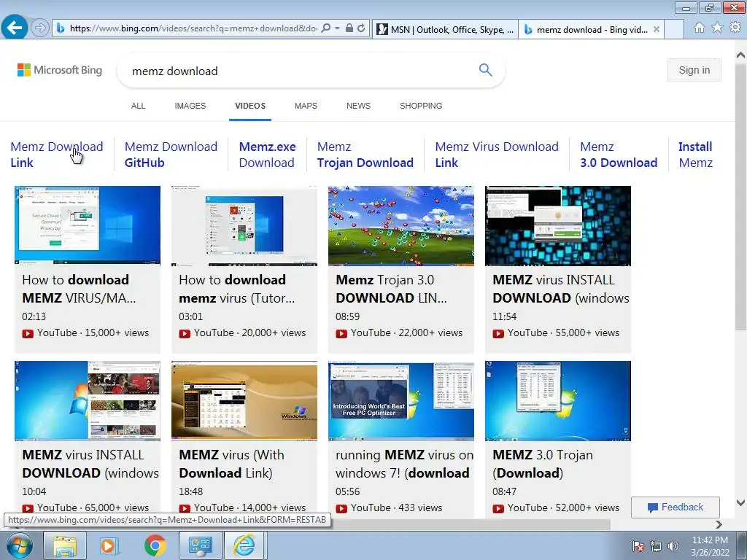
Task: Click the Action Center flag tray icon
Action: click(638, 546)
